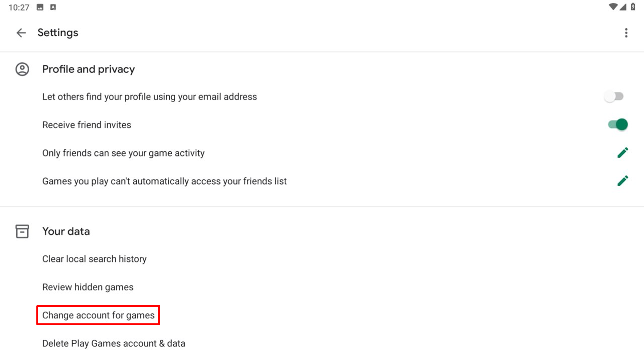Open the three-dot overflow menu
The image size is (644, 362).
coord(626,33)
